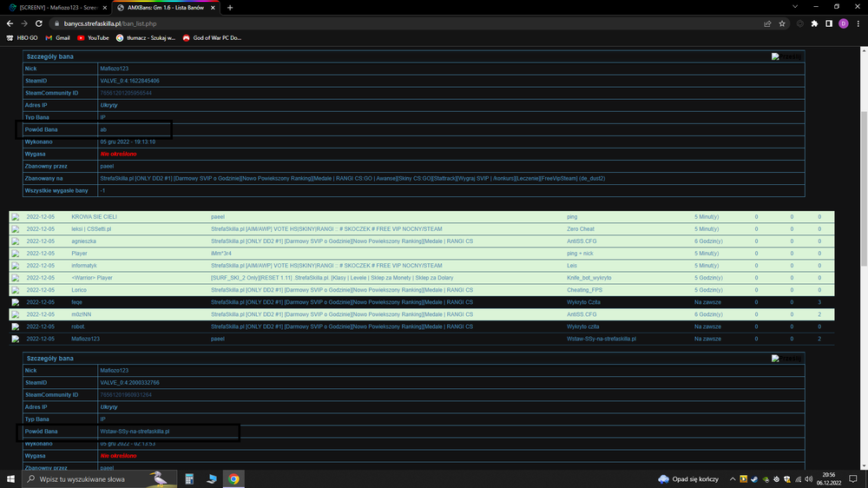Select the <Warrior> Player ban entry
The height and width of the screenshot is (488, 868).
pos(421,278)
